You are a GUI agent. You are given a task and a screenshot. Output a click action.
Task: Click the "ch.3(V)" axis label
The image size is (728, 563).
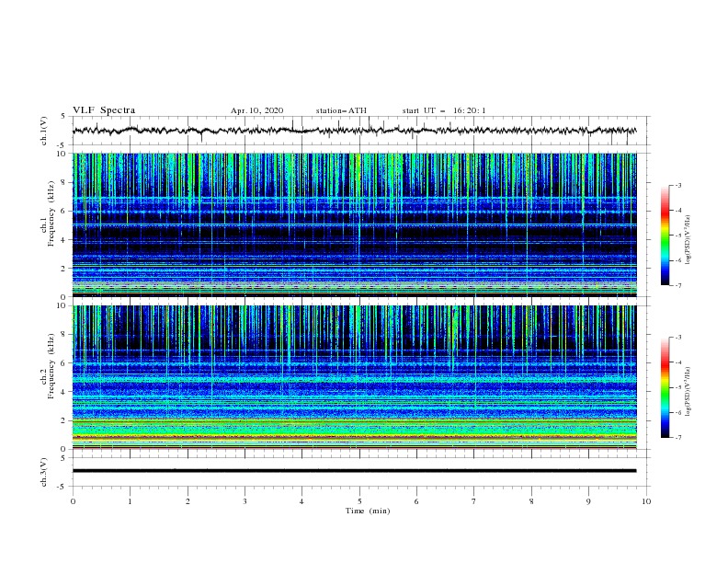click(44, 472)
